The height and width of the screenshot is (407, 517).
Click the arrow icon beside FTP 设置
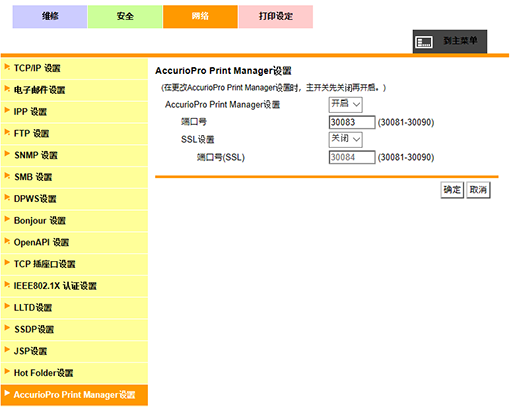pos(7,132)
